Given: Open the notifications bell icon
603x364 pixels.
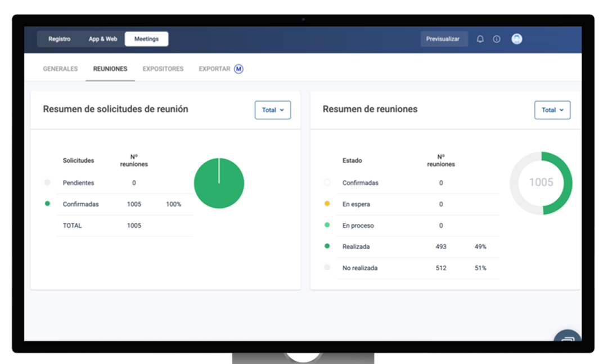Looking at the screenshot, I should coord(480,39).
